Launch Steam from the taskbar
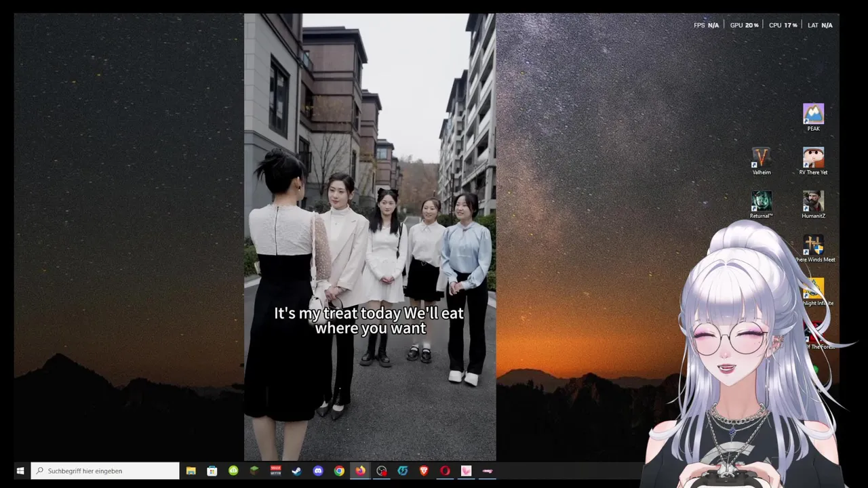 point(296,470)
